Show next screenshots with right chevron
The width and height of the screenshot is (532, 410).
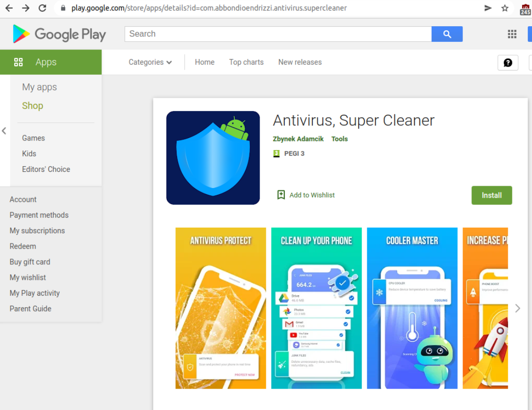(x=517, y=308)
